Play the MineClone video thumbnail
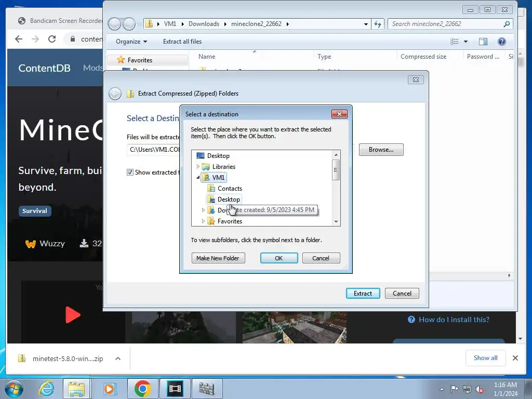This screenshot has height=399, width=532. [73, 315]
